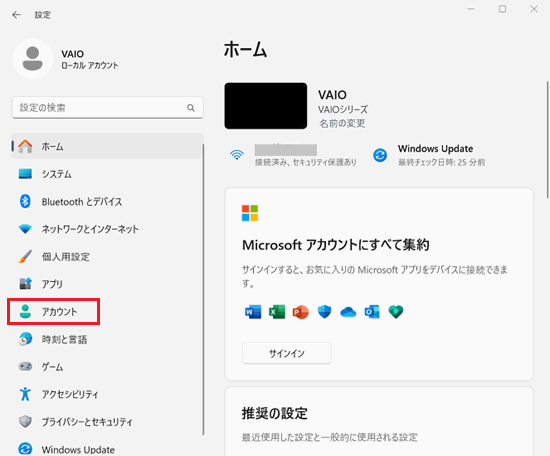Click the time and language clock icon
The height and width of the screenshot is (456, 550).
25,339
